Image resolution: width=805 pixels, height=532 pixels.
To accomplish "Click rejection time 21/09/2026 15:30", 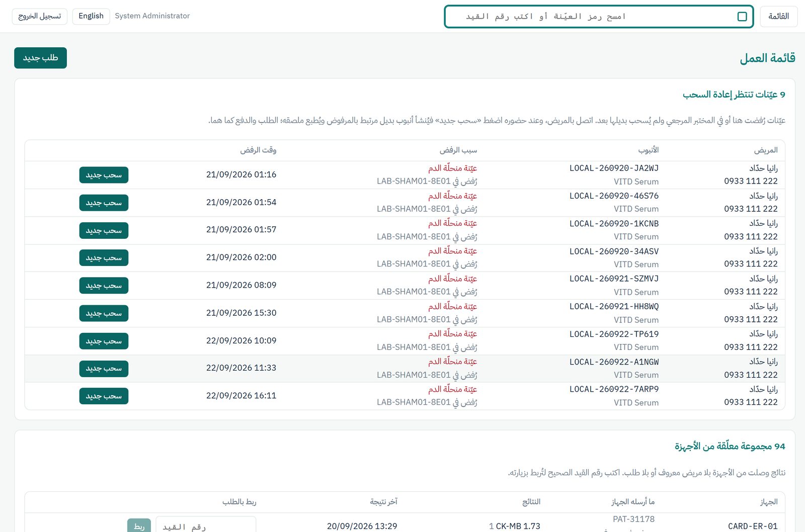I will click(x=241, y=313).
